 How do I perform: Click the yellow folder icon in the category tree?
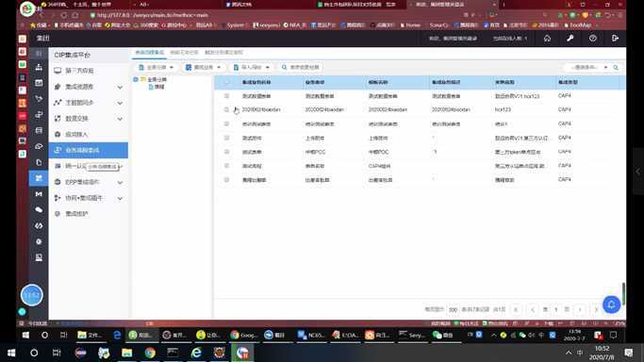pyautogui.click(x=143, y=79)
